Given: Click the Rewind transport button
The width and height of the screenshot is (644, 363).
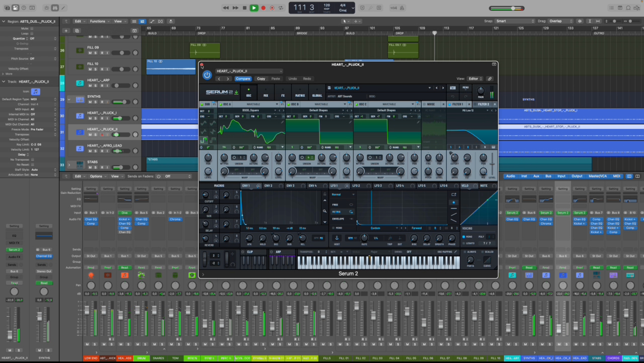Looking at the screenshot, I should point(226,8).
